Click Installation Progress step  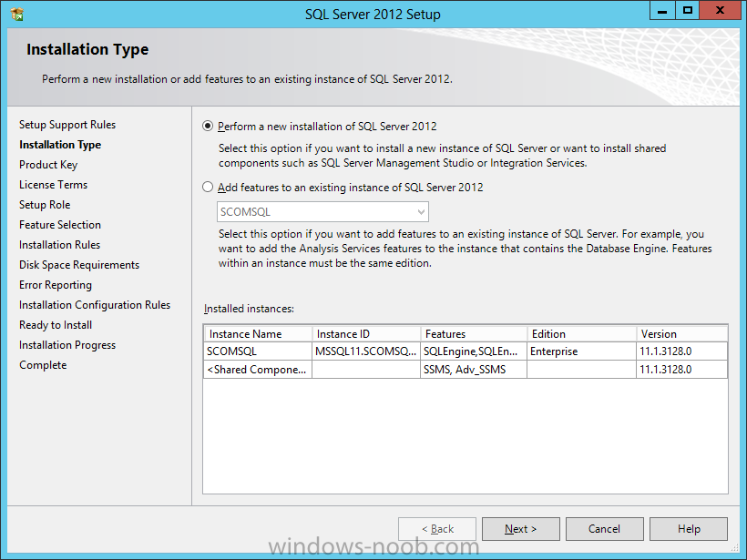click(x=67, y=345)
